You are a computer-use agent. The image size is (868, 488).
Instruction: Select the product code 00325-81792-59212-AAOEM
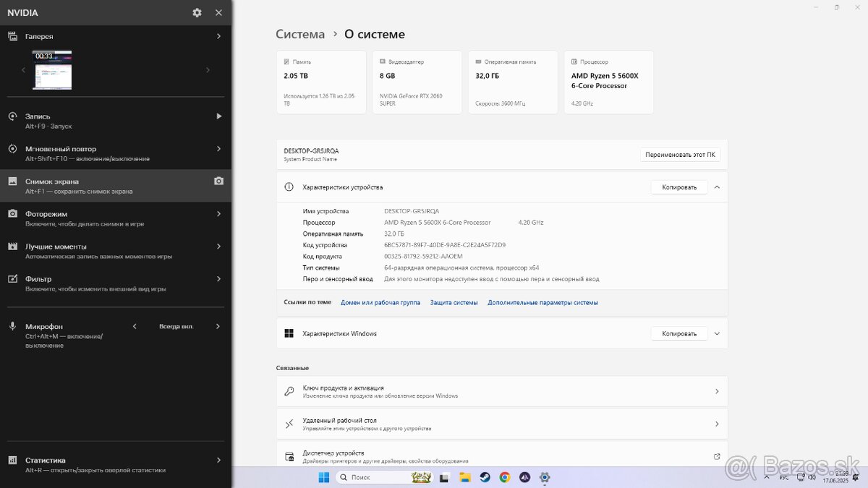pyautogui.click(x=423, y=256)
